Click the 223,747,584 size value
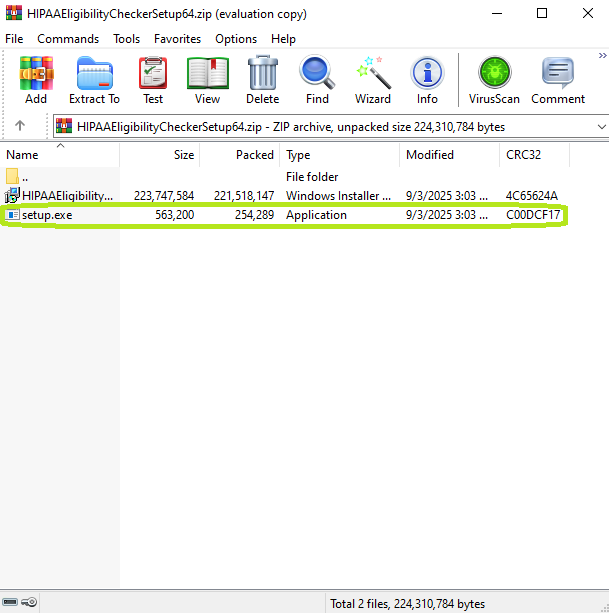The height and width of the screenshot is (613, 609). [164, 196]
